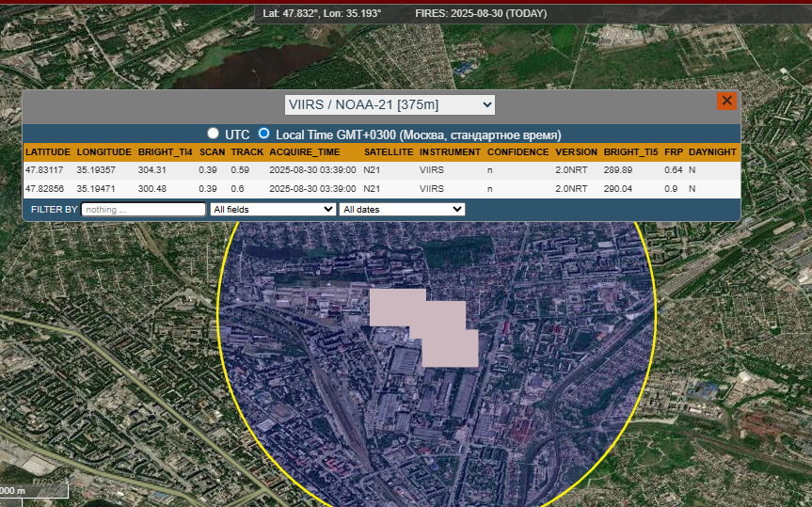
Task: Focus the FILTER BY text input
Action: (x=143, y=209)
